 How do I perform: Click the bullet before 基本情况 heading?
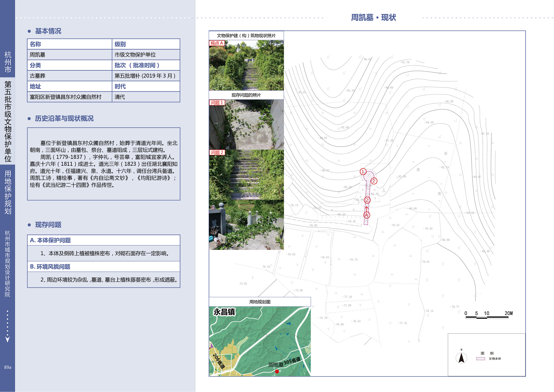29,31
